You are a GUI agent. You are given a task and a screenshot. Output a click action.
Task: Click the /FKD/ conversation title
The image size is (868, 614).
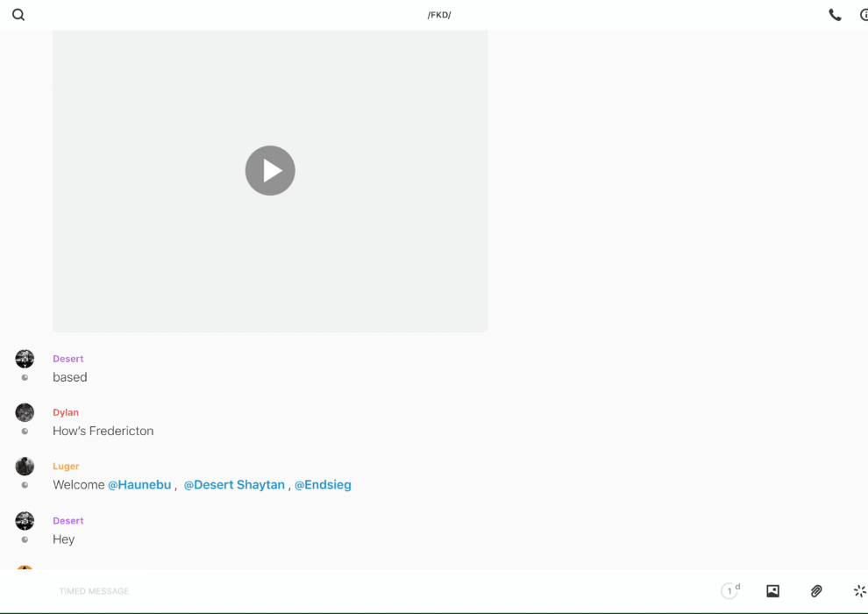(439, 15)
